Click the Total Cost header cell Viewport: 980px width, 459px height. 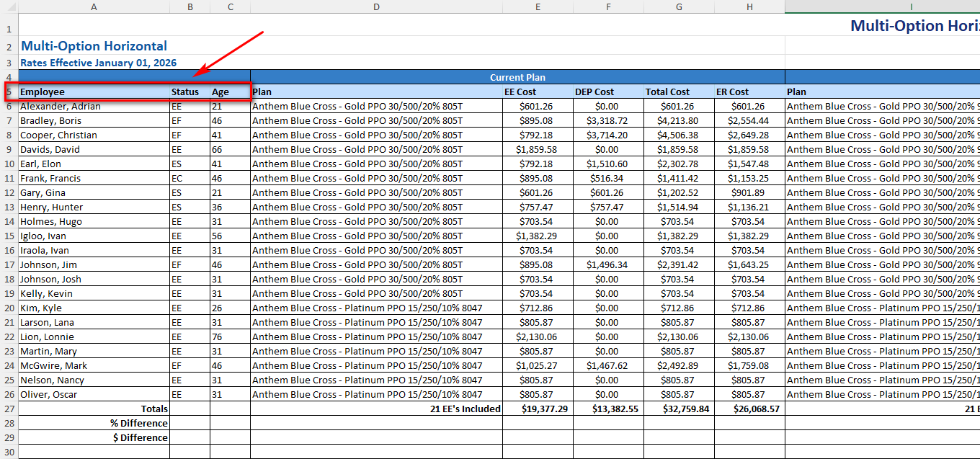pyautogui.click(x=679, y=92)
